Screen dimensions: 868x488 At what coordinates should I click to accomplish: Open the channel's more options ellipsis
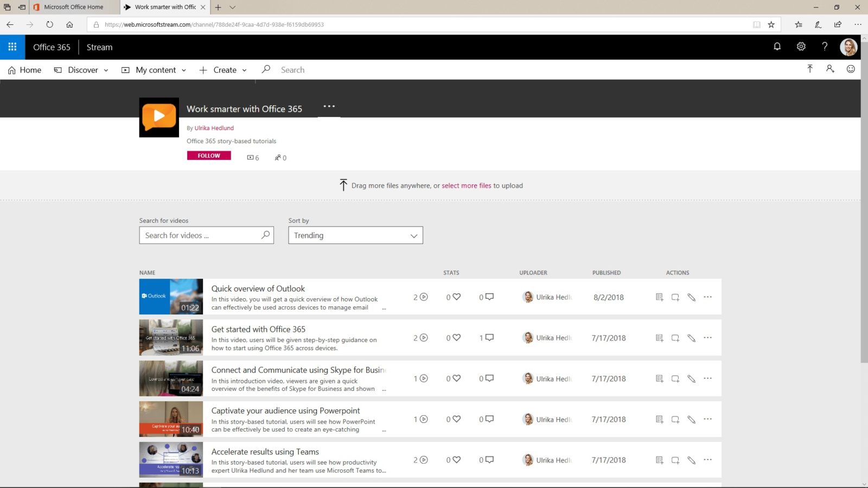point(329,106)
